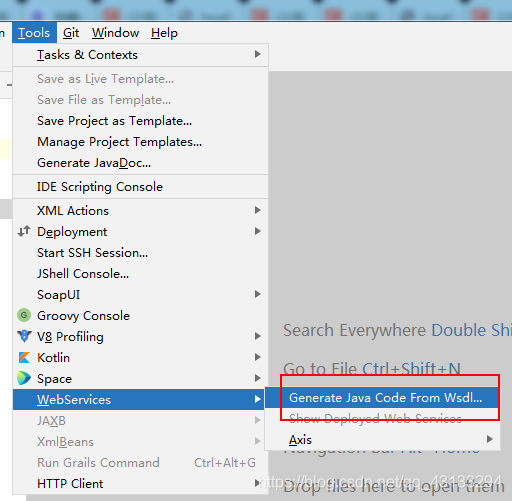
Task: Click Show Deployed Web Services entry
Action: (x=382, y=418)
